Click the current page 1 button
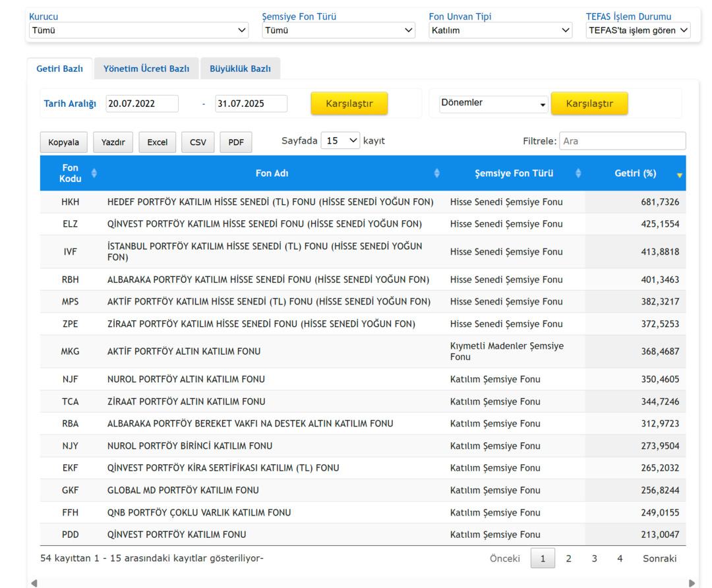712x588 pixels. tap(543, 558)
